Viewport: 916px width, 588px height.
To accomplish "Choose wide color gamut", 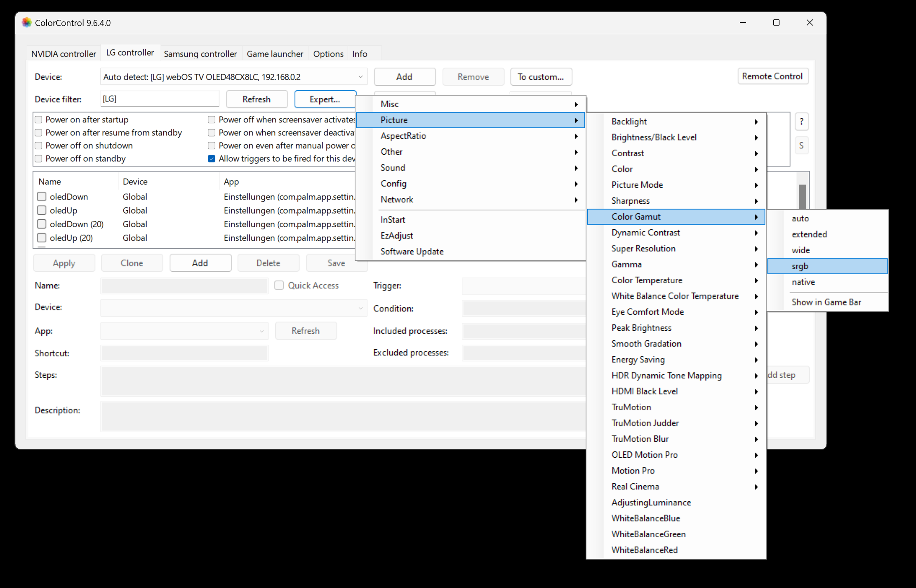I will coord(827,250).
